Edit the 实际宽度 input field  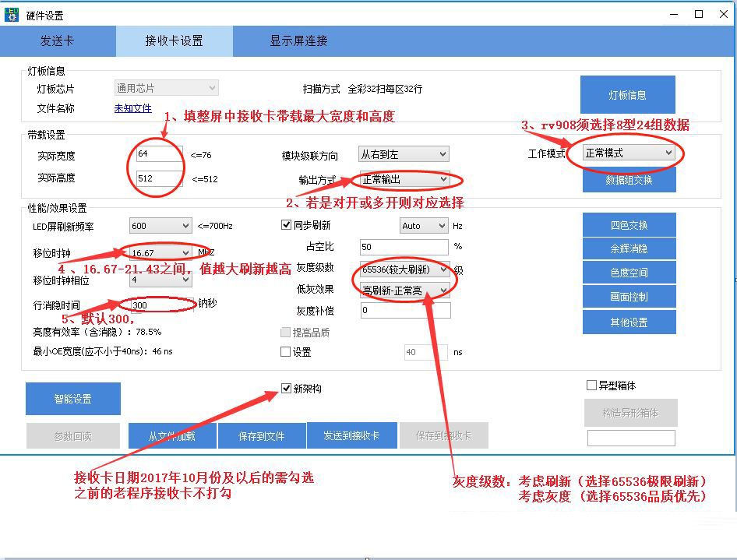[160, 154]
